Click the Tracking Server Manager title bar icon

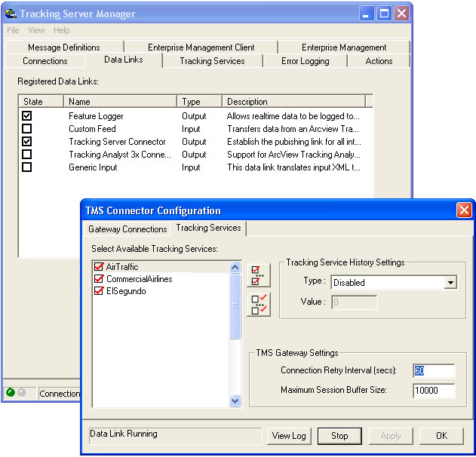(11, 14)
